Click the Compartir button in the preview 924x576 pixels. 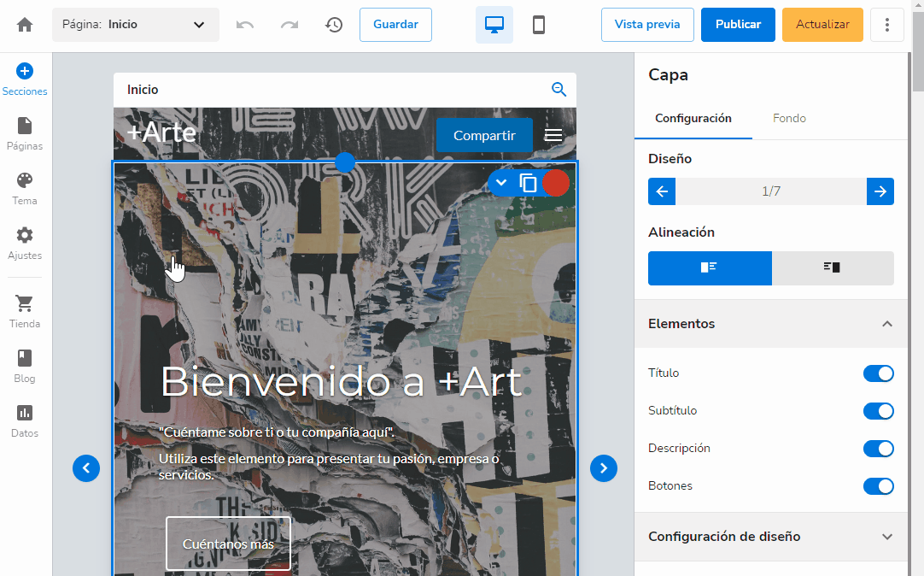pyautogui.click(x=484, y=136)
